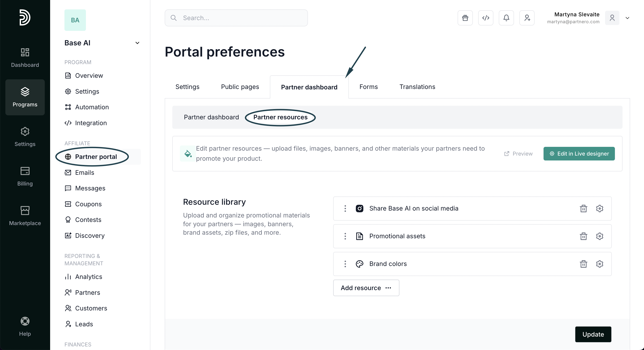Expand the user account menu chevron
This screenshot has height=350, width=644.
tap(627, 18)
